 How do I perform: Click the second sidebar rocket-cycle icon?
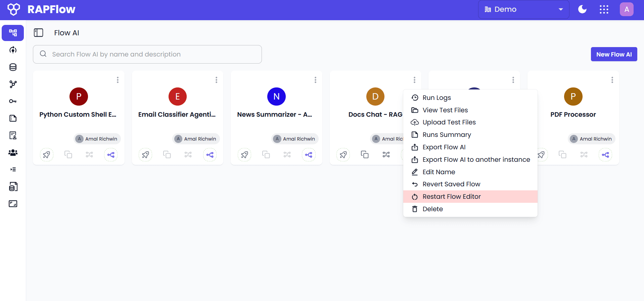pos(13,50)
